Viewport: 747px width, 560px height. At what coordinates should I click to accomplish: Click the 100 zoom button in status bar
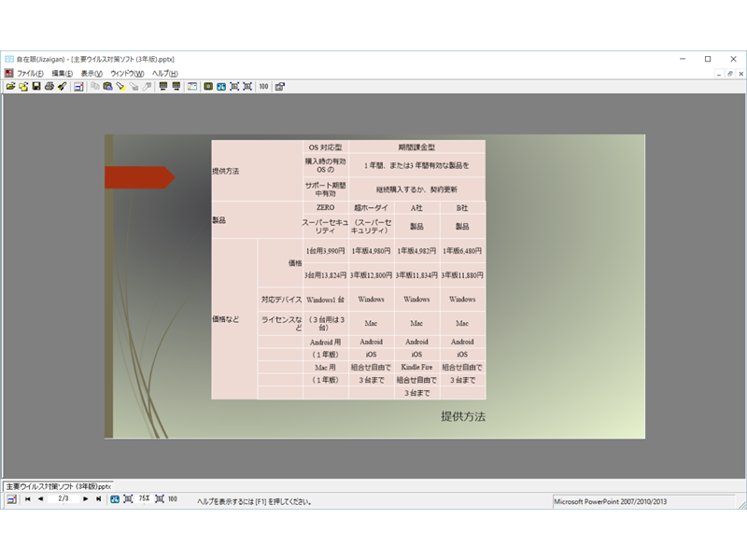click(173, 499)
